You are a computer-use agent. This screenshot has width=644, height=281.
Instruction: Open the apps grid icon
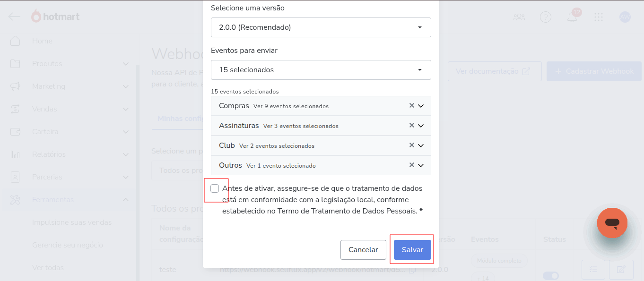(599, 17)
